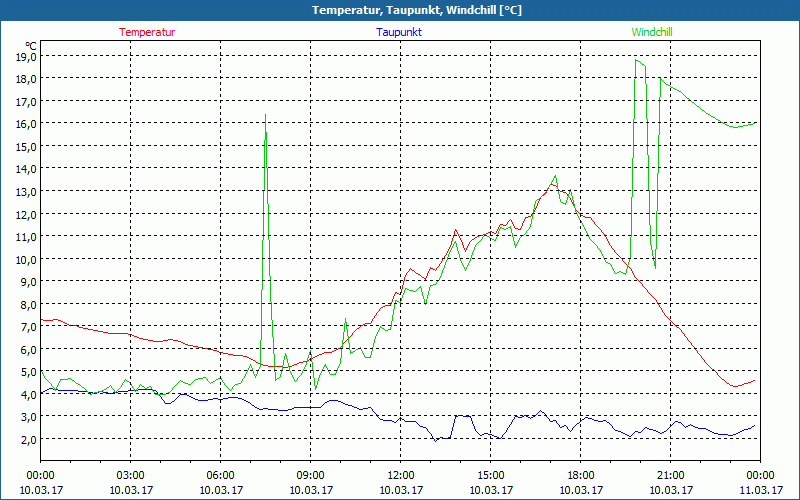Viewport: 800px width, 500px height.
Task: Click the 9,0 y-axis value
Action: (29, 281)
